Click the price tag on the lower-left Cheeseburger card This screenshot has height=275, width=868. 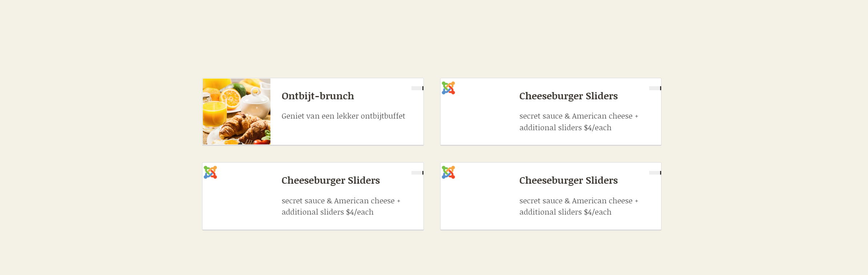417,173
